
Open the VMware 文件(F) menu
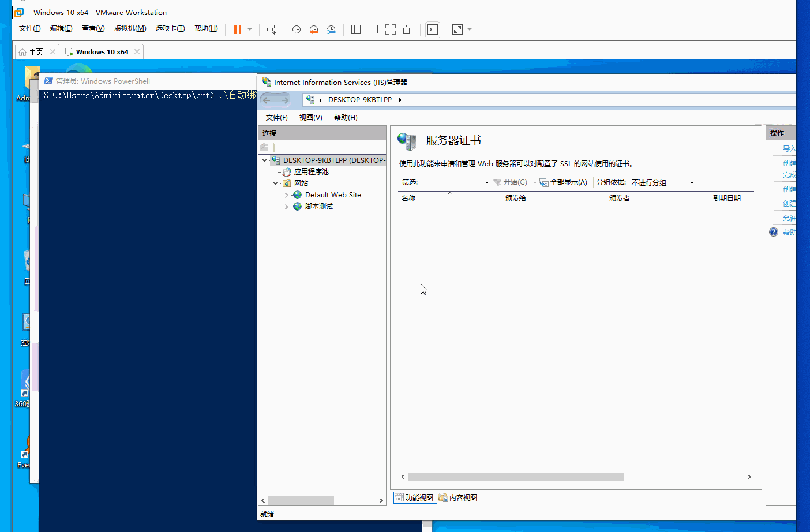30,28
